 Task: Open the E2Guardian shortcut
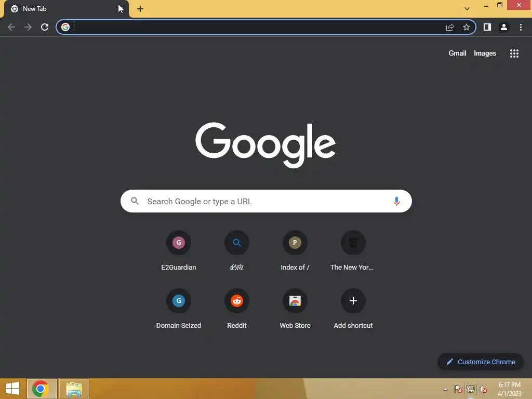[179, 250]
